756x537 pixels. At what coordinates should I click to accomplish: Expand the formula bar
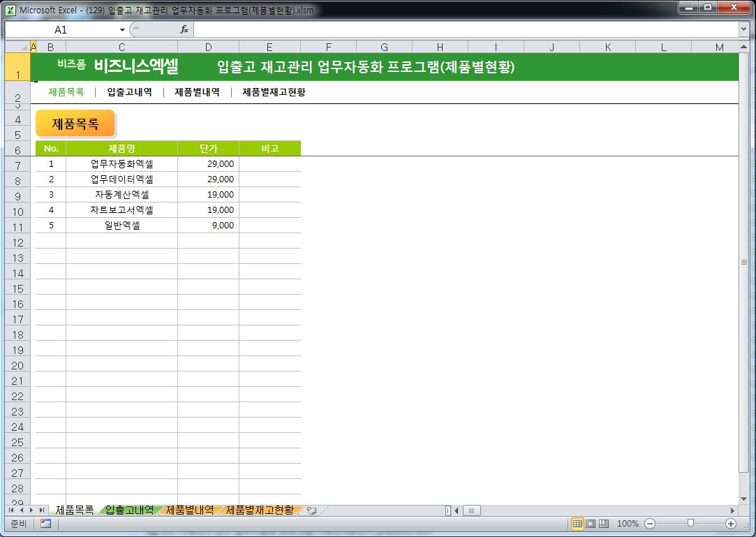coord(743,29)
